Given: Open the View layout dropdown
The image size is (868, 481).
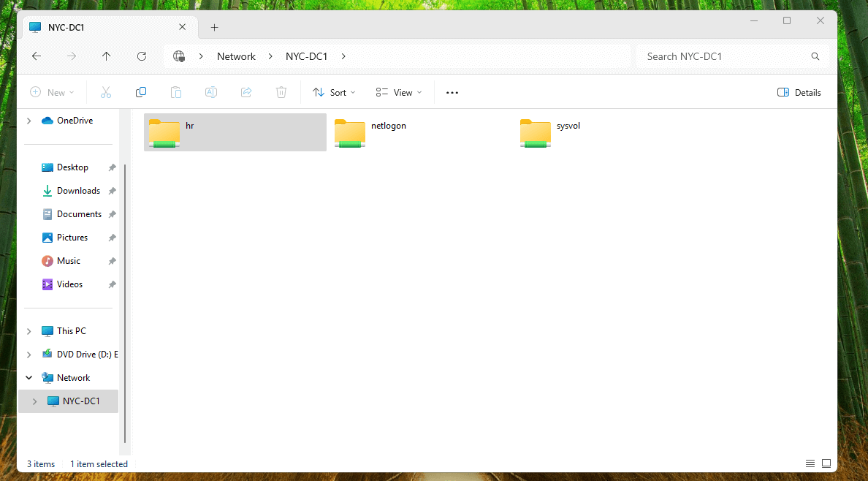Looking at the screenshot, I should point(399,93).
